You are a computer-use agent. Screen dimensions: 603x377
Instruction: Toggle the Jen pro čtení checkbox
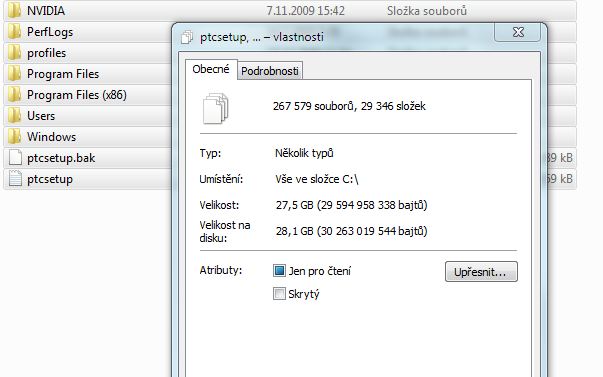coord(279,270)
